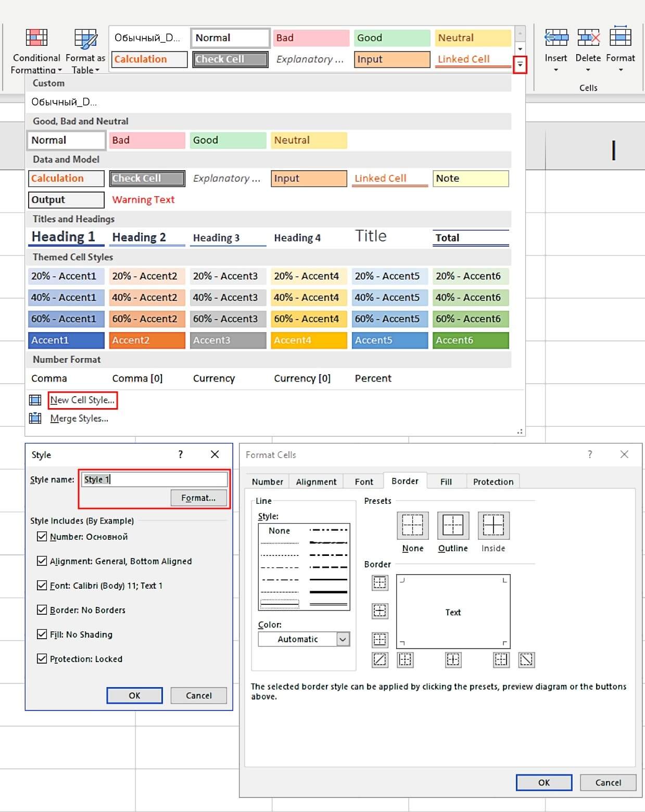Select the None border preset

point(413,525)
